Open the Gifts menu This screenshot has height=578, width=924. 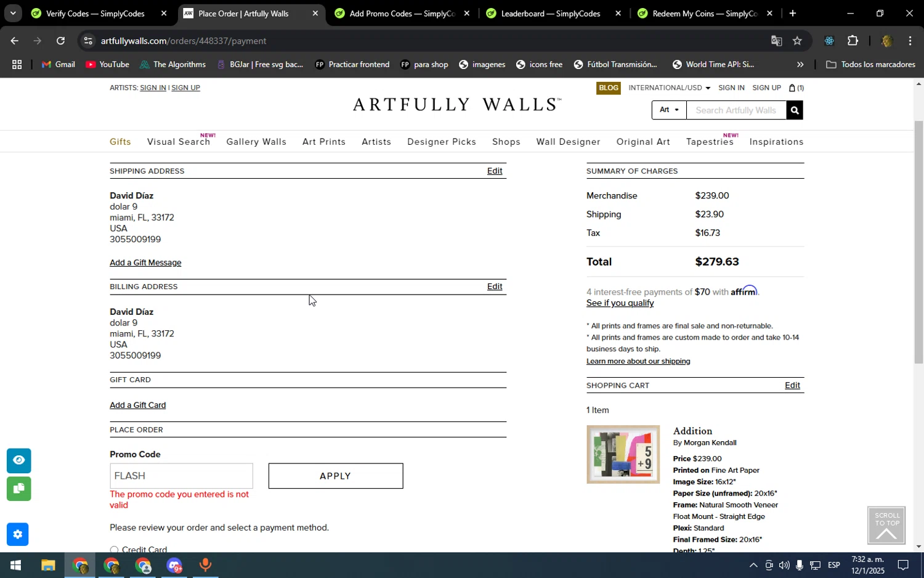tap(120, 142)
